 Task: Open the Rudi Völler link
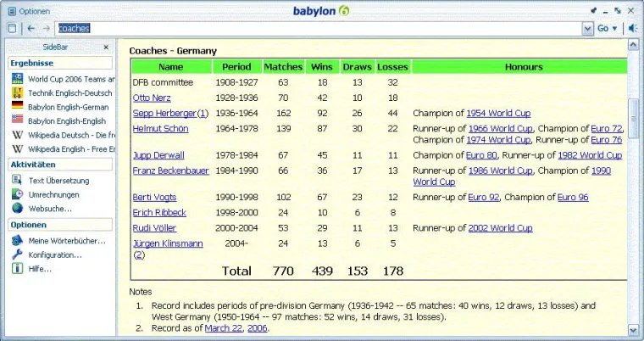click(154, 228)
